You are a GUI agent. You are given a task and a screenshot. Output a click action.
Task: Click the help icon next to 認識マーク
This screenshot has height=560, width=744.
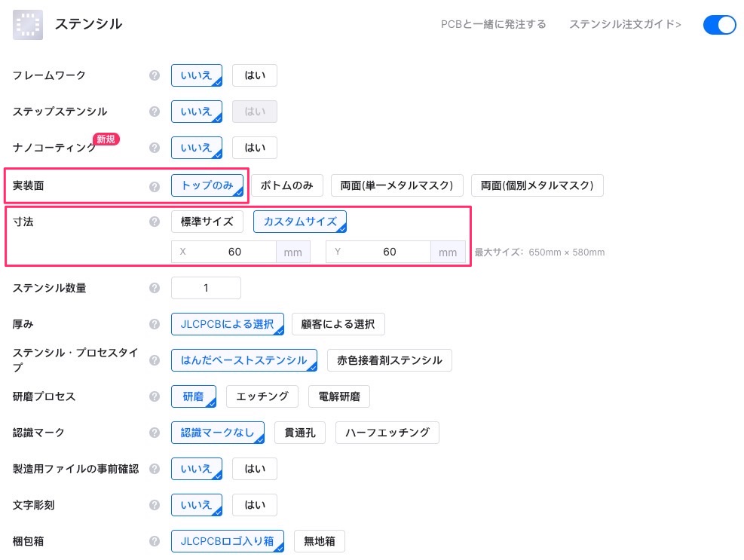155,433
